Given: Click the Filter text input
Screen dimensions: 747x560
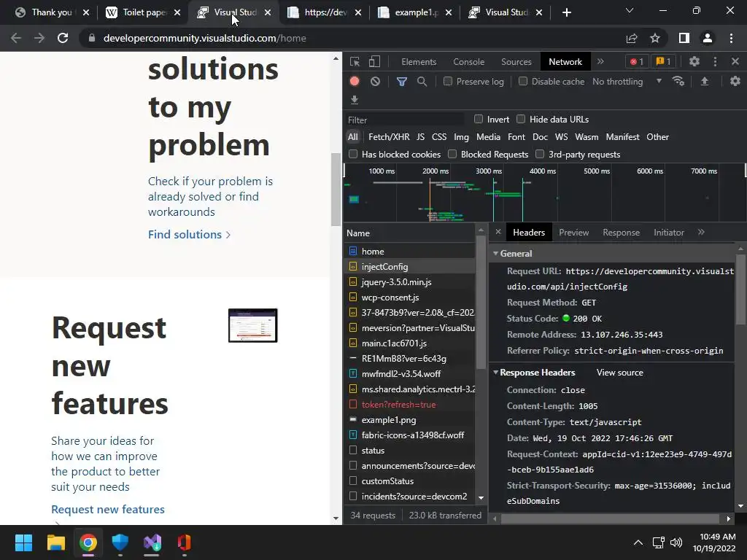Looking at the screenshot, I should (x=405, y=120).
